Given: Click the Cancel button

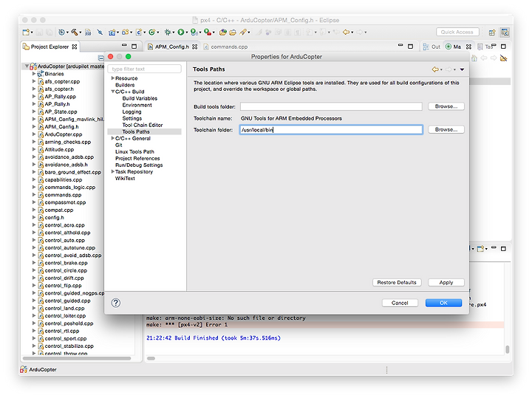Looking at the screenshot, I should [x=400, y=303].
